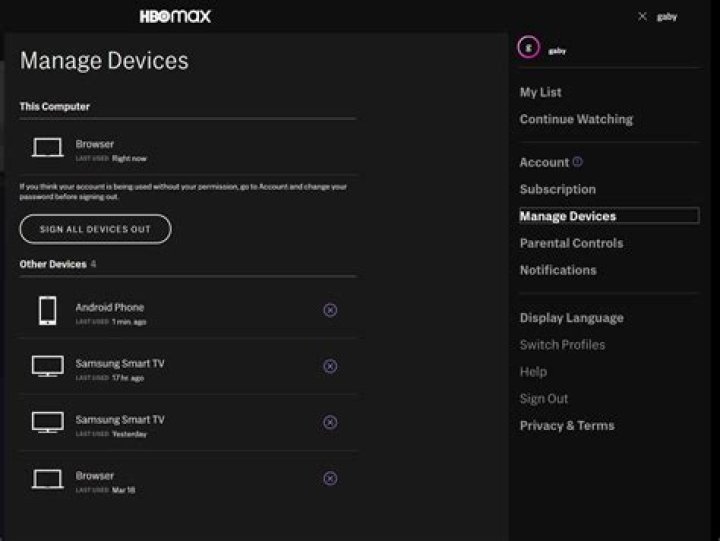Viewport: 720px width, 541px height.
Task: Remove Samsung Smart TV used 17 hr ago
Action: [x=330, y=366]
